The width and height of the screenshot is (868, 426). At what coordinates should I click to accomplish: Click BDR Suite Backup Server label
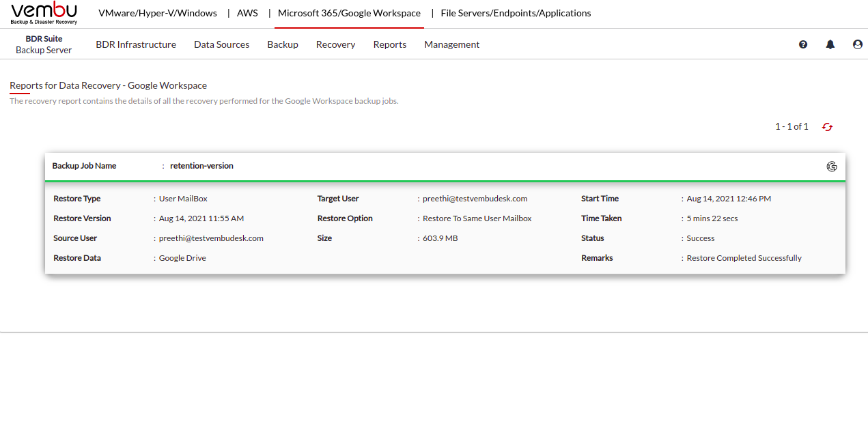pyautogui.click(x=44, y=44)
